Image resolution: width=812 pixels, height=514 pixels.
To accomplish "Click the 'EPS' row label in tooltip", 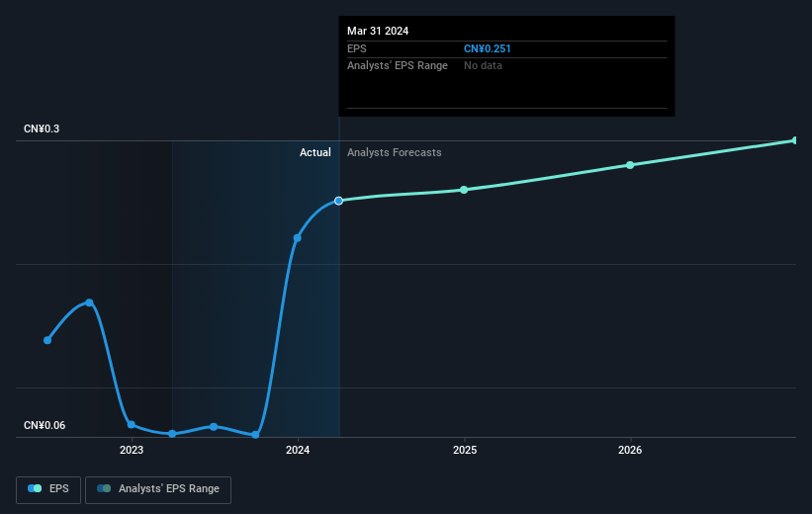I will [x=357, y=48].
